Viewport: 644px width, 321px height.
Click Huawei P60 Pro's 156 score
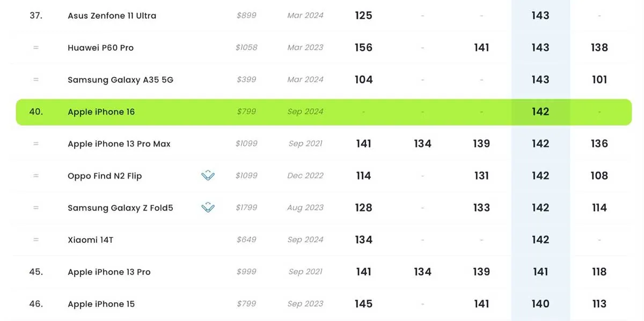point(363,48)
